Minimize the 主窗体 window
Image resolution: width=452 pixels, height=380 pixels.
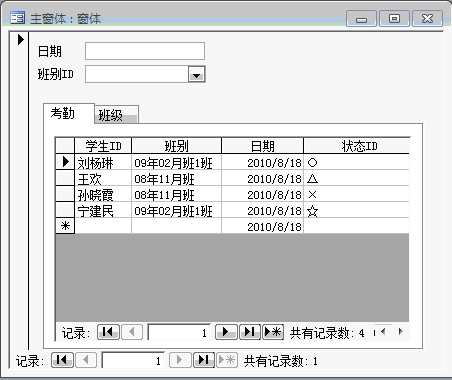361,18
